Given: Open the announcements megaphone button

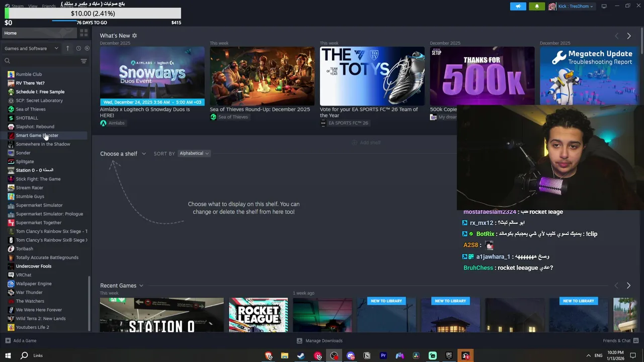Looking at the screenshot, I should coord(518,7).
